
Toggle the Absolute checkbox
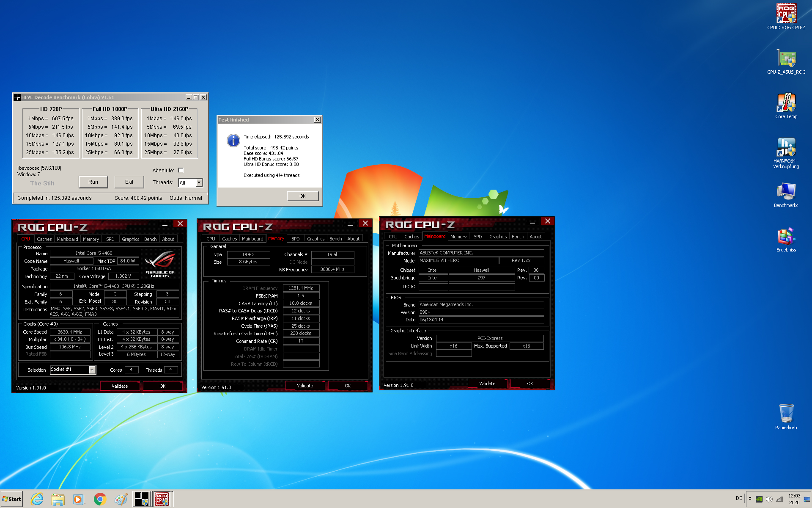click(181, 170)
